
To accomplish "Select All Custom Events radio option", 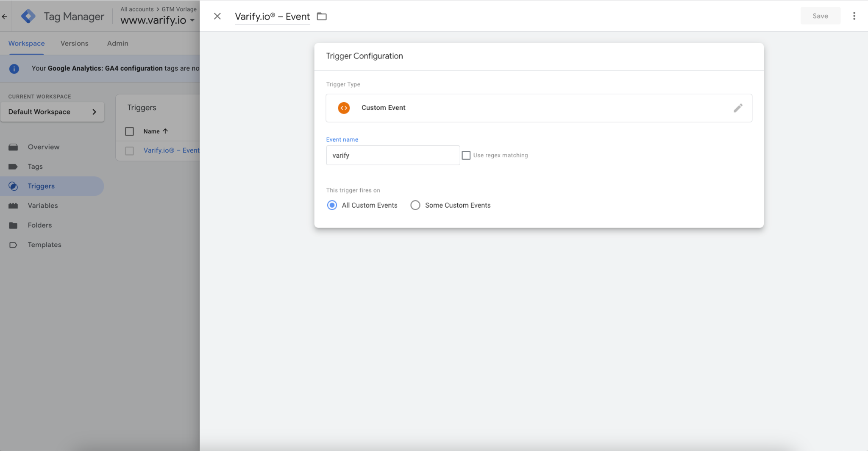I will (x=332, y=205).
